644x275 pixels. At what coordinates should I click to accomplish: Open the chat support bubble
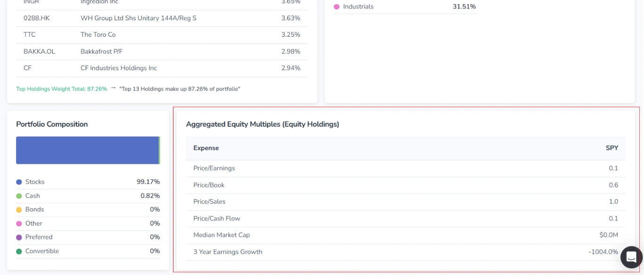point(631,257)
